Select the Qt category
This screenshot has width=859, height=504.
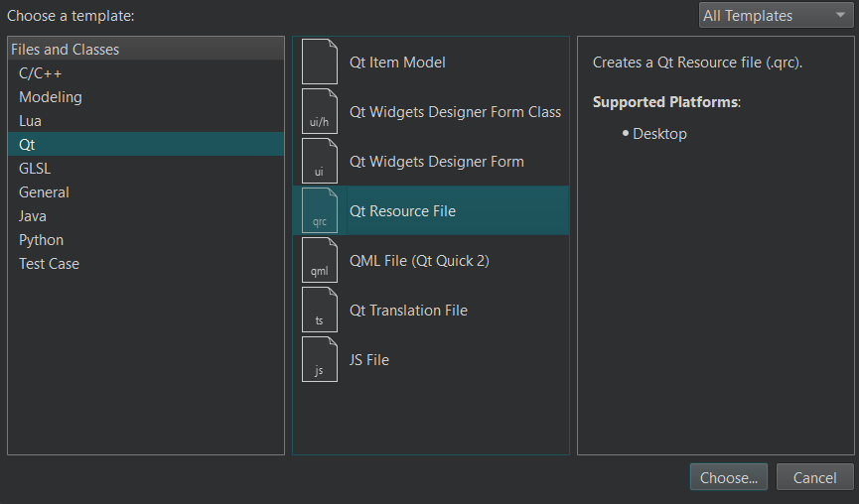(146, 145)
